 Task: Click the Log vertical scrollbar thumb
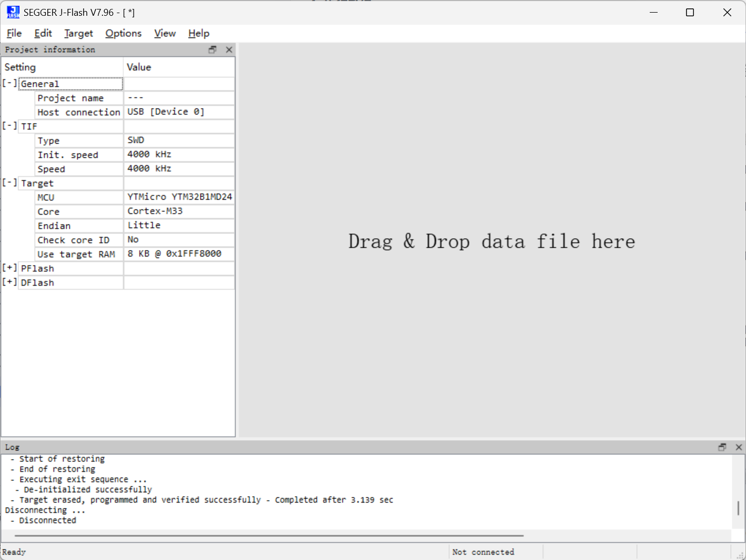(x=739, y=508)
